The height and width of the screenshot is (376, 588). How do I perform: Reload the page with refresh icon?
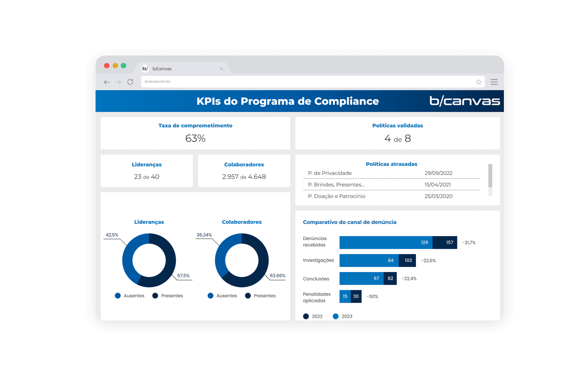click(130, 82)
